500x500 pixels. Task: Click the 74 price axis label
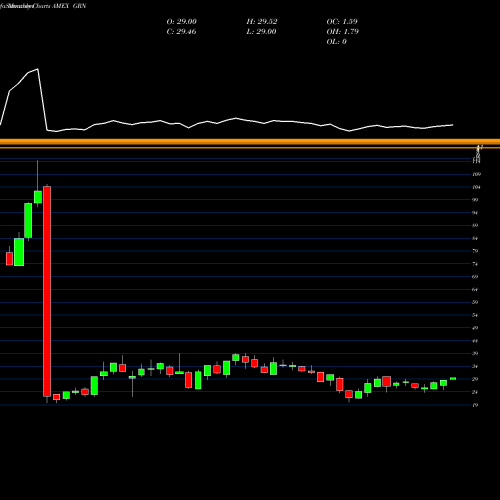[475, 264]
